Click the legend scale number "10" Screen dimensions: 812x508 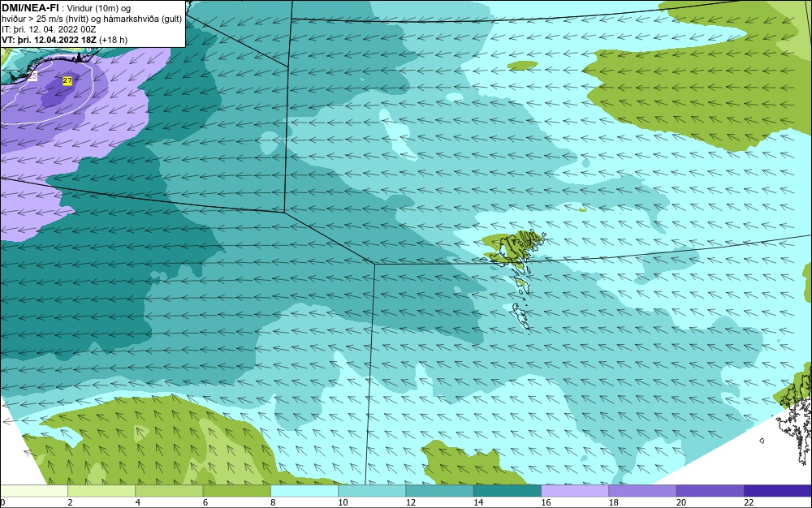[x=343, y=502]
